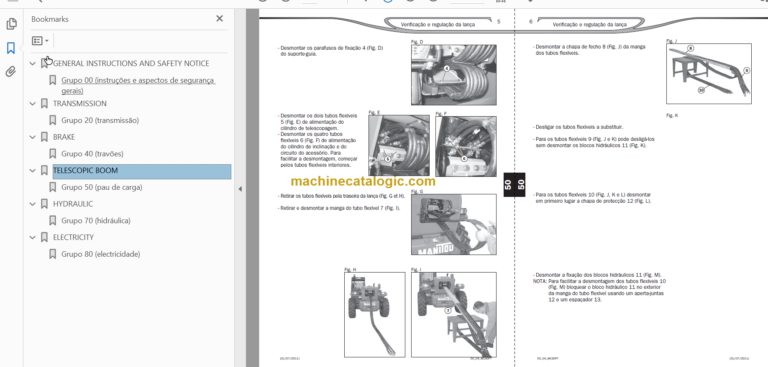
Task: Collapse the BRAKE bookmark group
Action: tap(33, 137)
